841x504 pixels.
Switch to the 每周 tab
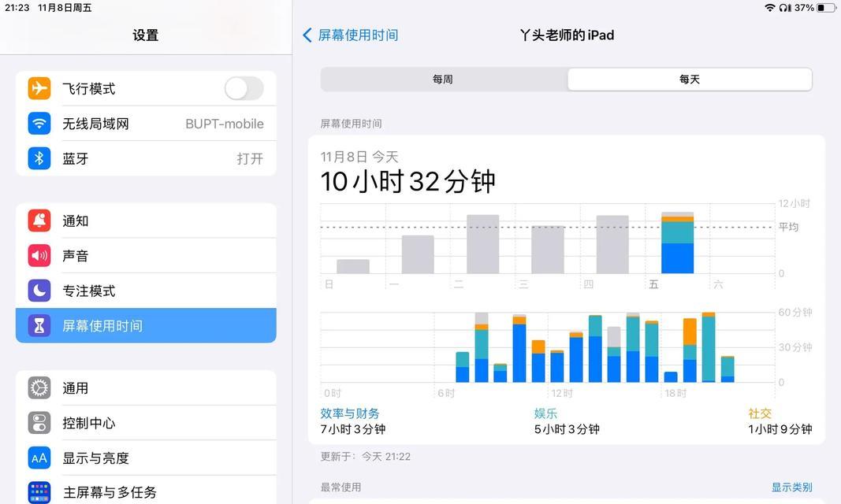(442, 79)
